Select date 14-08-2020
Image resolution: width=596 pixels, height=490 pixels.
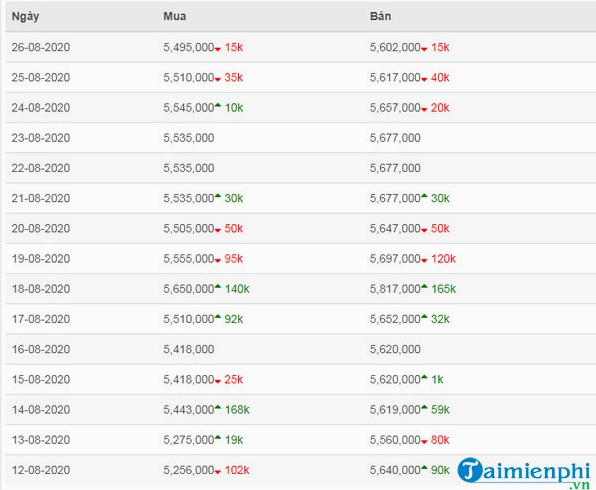coord(41,410)
